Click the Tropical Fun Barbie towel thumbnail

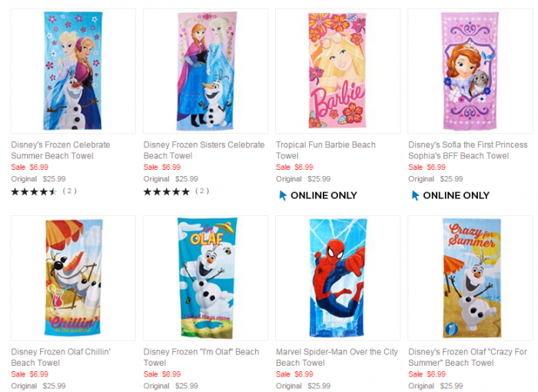pos(337,71)
